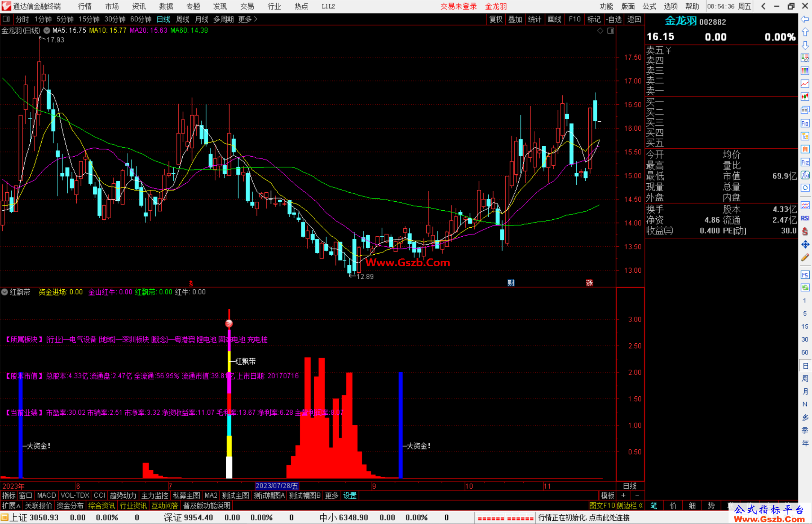The image size is (812, 524).
Task: Expand the 扩展 panel at bottom left
Action: pyautogui.click(x=11, y=506)
